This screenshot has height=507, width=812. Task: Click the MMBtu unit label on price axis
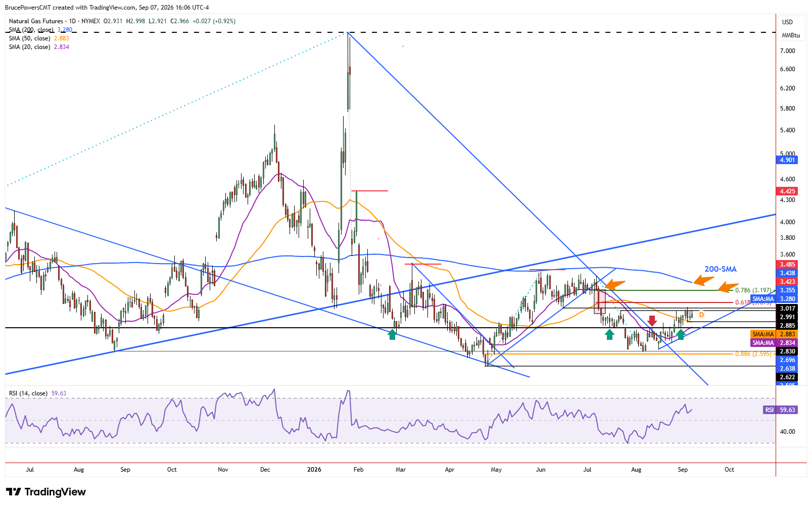pos(791,35)
